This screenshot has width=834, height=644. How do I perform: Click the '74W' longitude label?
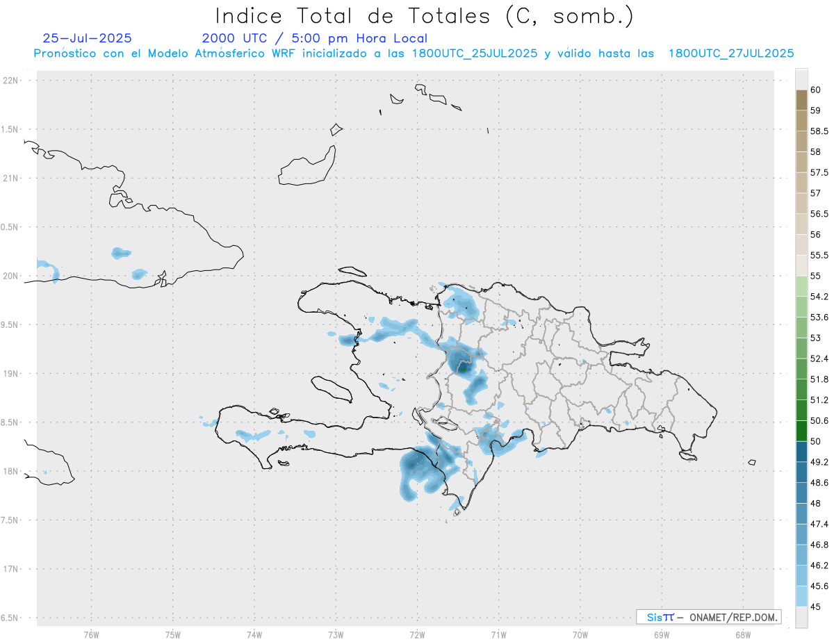click(x=254, y=635)
